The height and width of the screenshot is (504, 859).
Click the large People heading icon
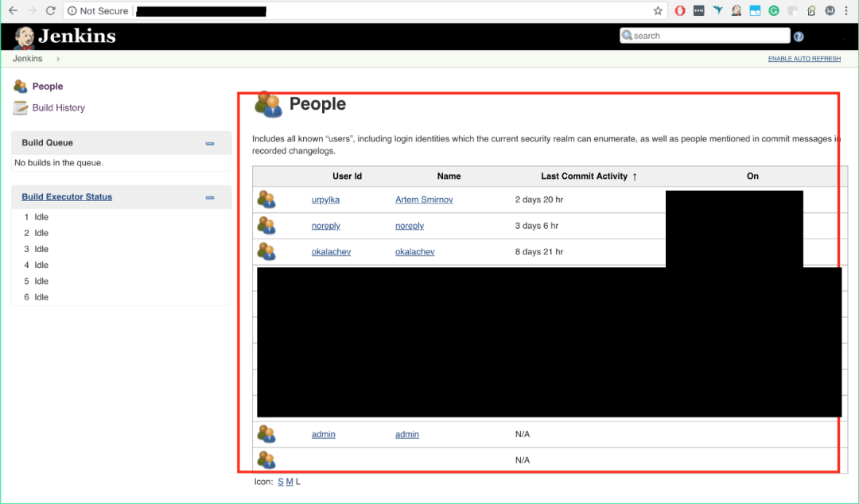point(268,104)
